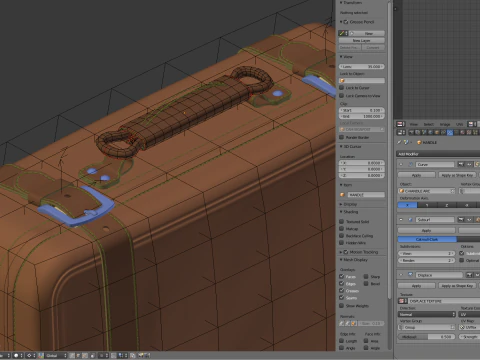Uncheck the Seams overlay checkbox
The image size is (480, 360).
[x=341, y=298]
